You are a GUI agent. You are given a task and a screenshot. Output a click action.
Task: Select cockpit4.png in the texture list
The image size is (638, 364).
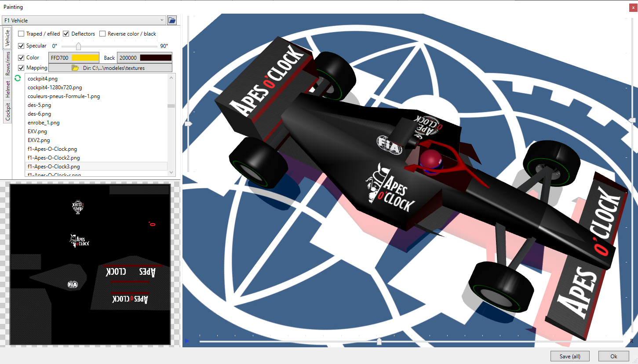[x=96, y=79]
